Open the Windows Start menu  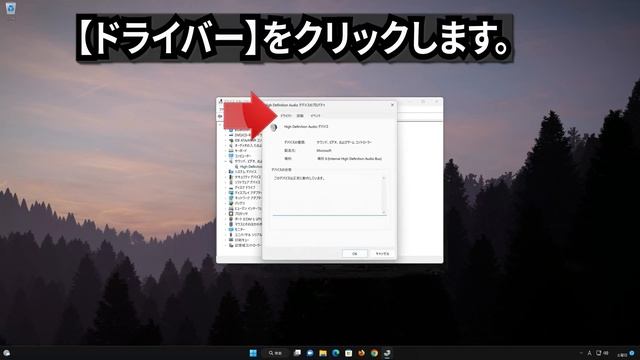pos(253,353)
